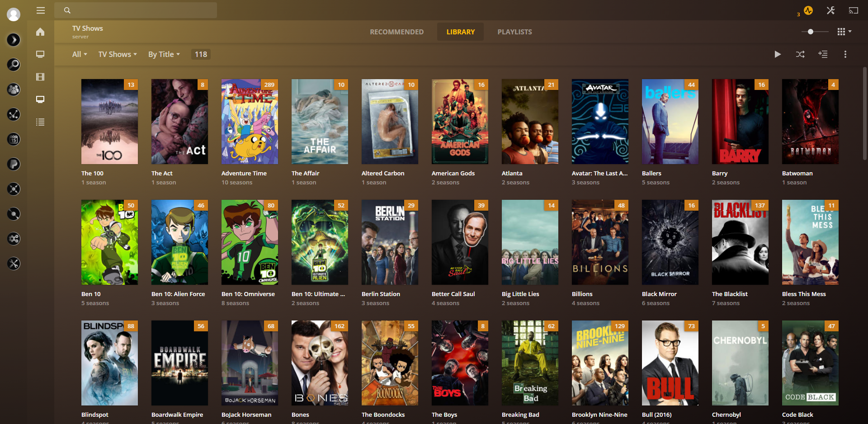Click the Brooklyn Nine-Nine title link
This screenshot has width=868, height=424.
(x=599, y=415)
